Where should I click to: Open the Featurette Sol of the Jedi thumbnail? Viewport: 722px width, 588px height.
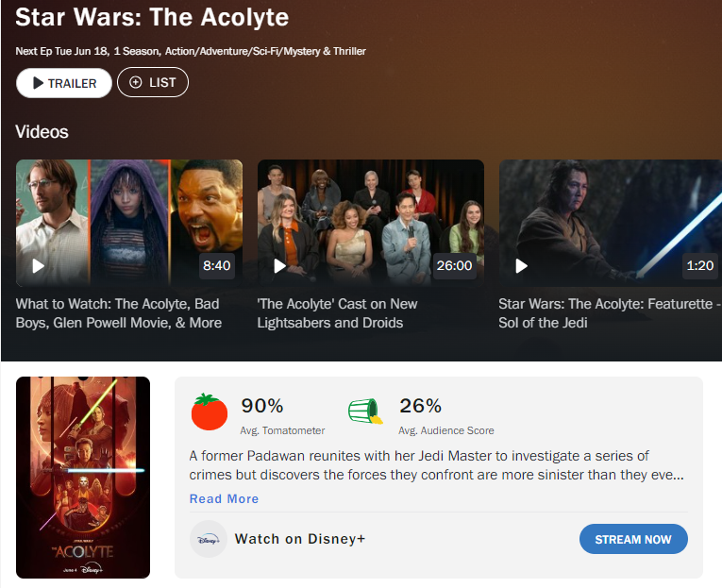pyautogui.click(x=610, y=223)
